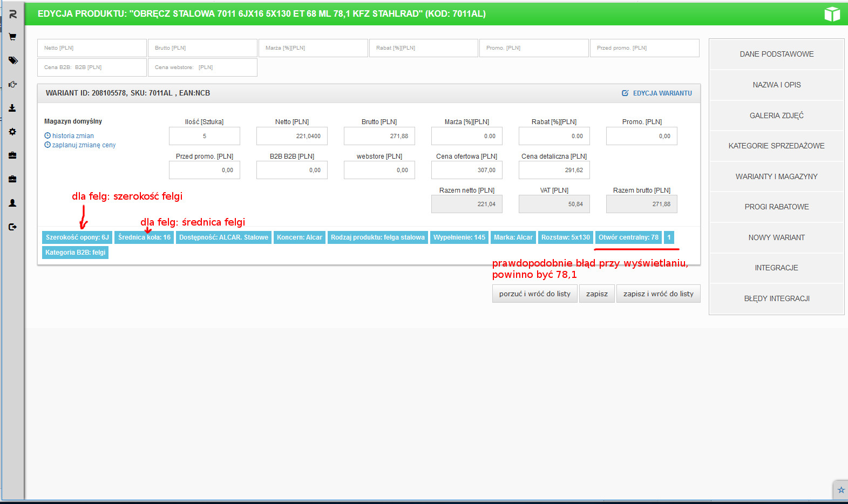
Task: Click the download icon in the sidebar
Action: click(12, 108)
